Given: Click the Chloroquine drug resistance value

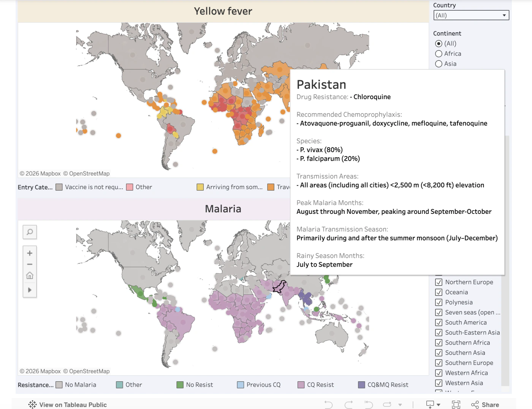Looking at the screenshot, I should tap(372, 97).
